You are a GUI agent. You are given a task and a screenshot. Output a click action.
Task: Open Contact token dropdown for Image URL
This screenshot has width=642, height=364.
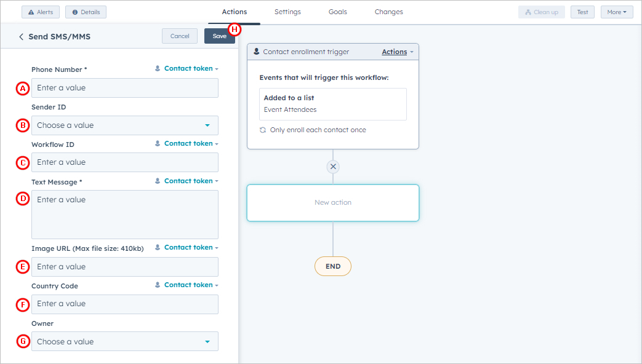pos(187,247)
